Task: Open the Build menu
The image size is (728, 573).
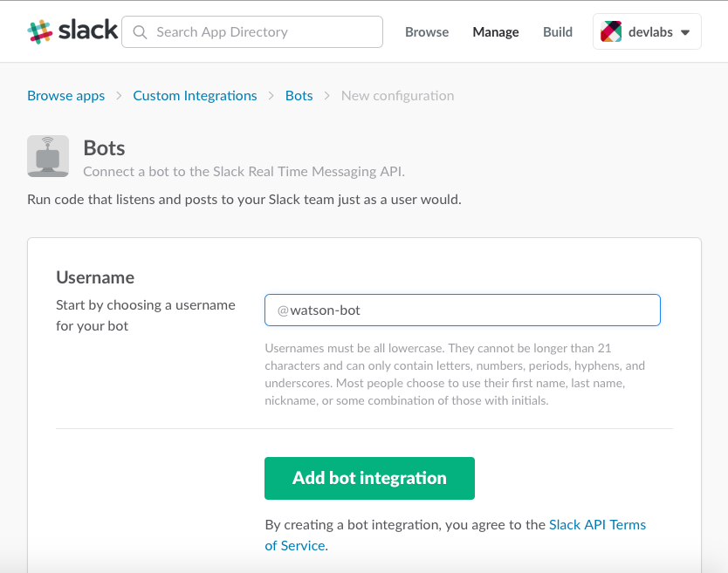Action: [x=558, y=32]
